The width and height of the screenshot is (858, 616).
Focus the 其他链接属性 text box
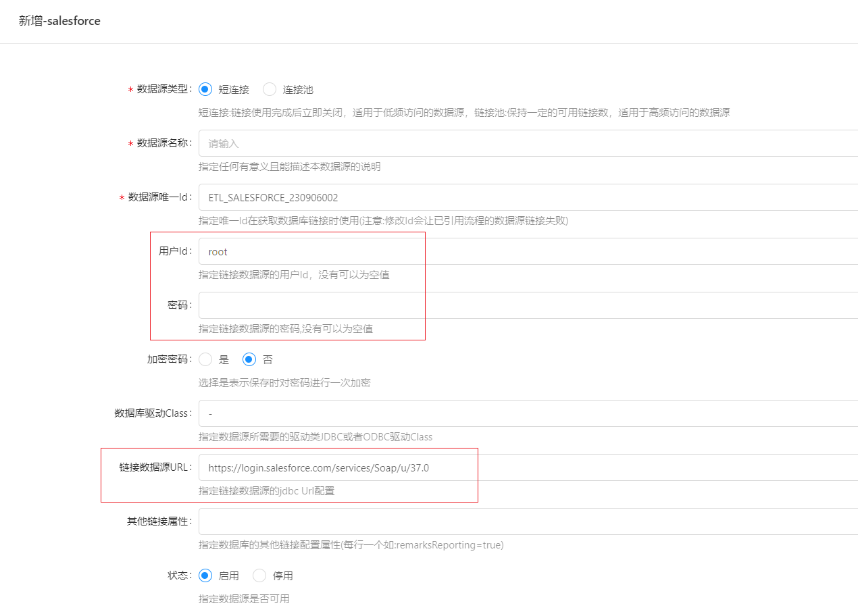click(x=527, y=521)
